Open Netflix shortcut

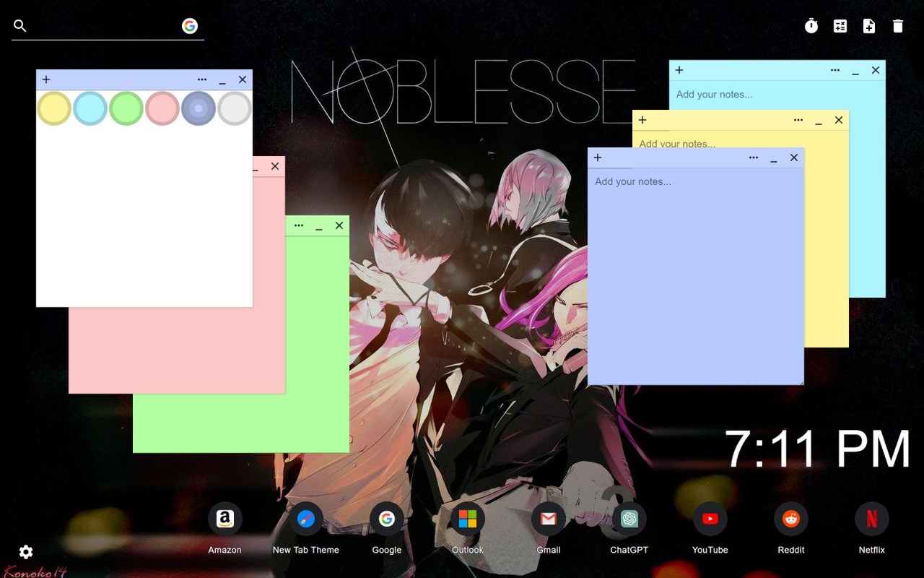click(x=872, y=519)
